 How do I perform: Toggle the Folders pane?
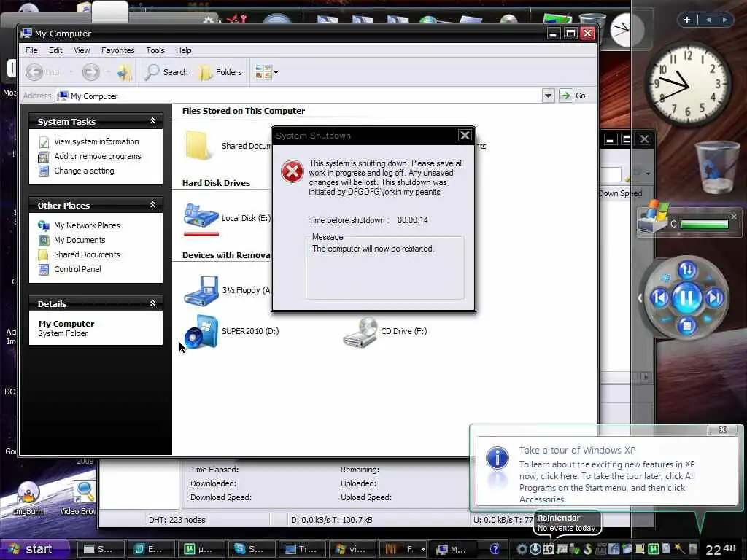pos(220,72)
